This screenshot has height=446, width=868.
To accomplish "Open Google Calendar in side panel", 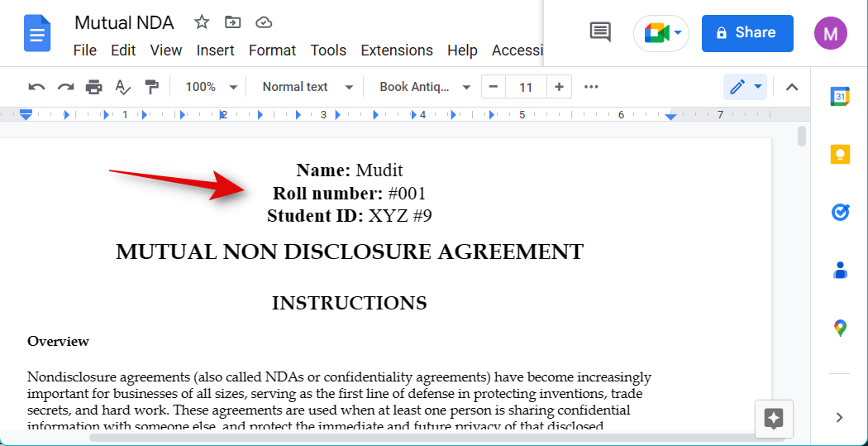I will (840, 97).
